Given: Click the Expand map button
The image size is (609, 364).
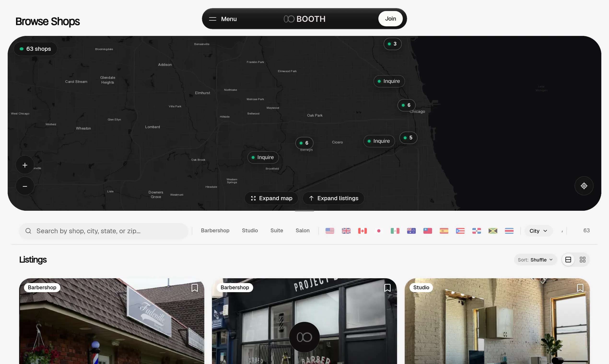Looking at the screenshot, I should 271,198.
